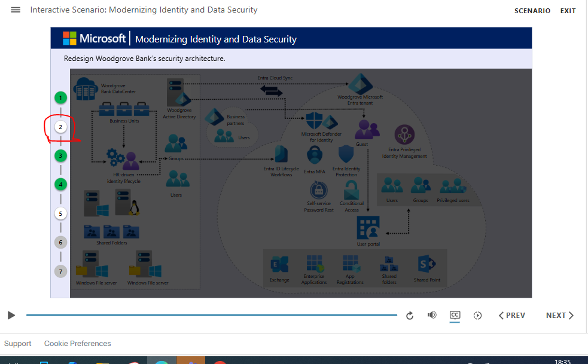
Task: Click the Entra Cloud Sync arrows icon
Action: (x=271, y=91)
